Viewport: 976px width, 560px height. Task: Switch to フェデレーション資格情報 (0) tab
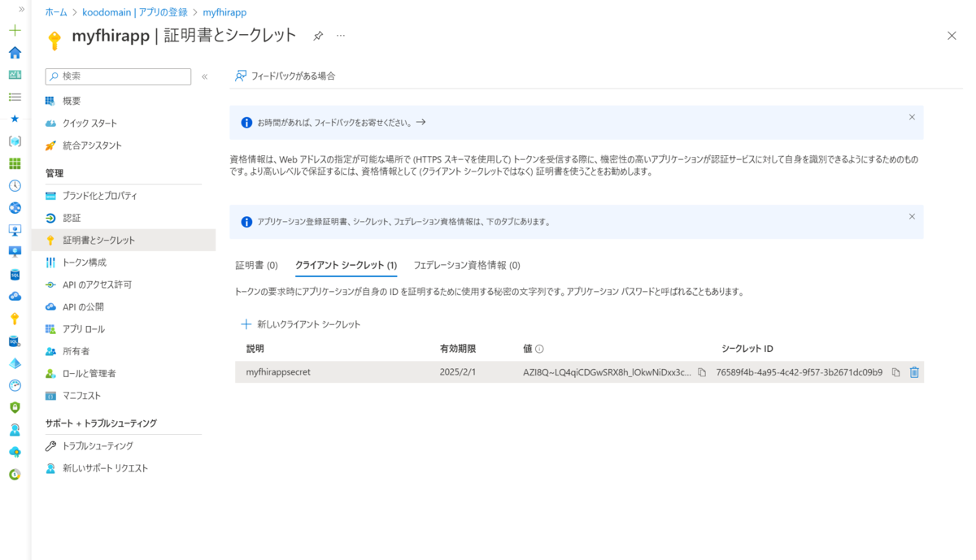pyautogui.click(x=467, y=265)
